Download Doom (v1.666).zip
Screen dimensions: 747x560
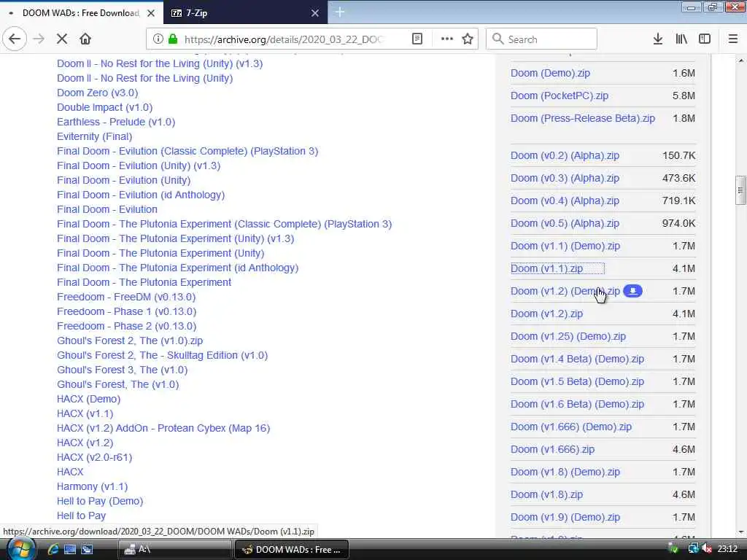click(553, 449)
